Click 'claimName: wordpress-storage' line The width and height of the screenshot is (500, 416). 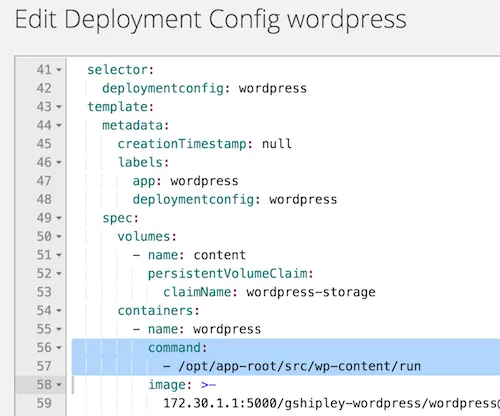[x=269, y=292]
